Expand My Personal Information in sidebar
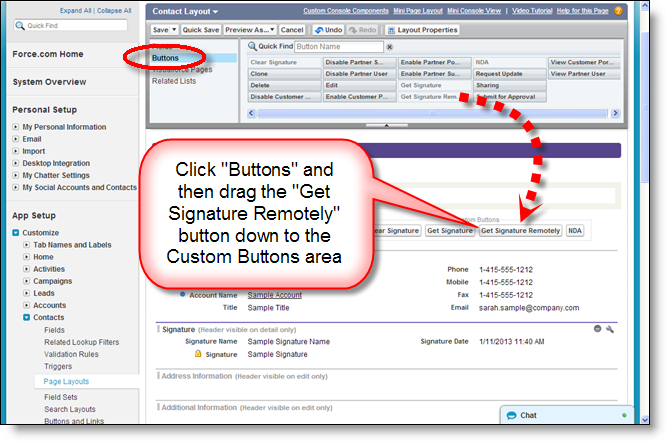666x441 pixels. [15, 127]
